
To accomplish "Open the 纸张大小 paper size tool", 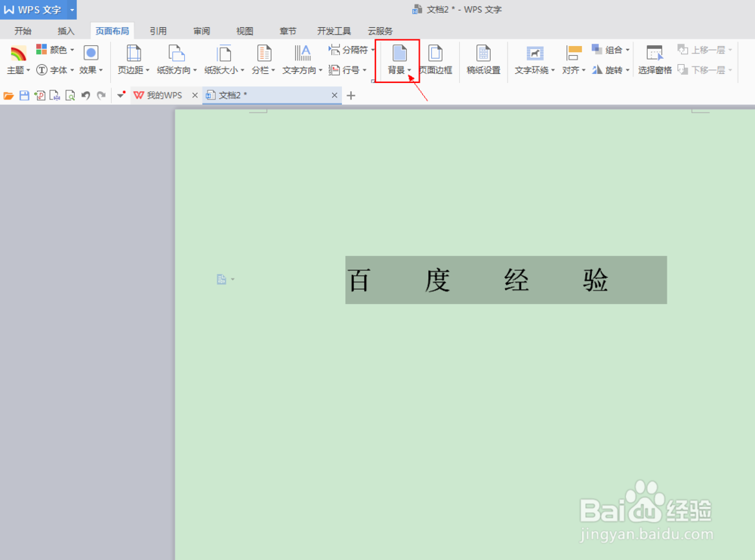I will click(x=224, y=60).
